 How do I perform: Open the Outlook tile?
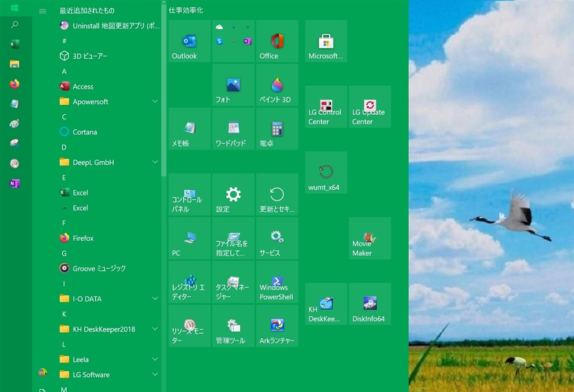click(189, 41)
